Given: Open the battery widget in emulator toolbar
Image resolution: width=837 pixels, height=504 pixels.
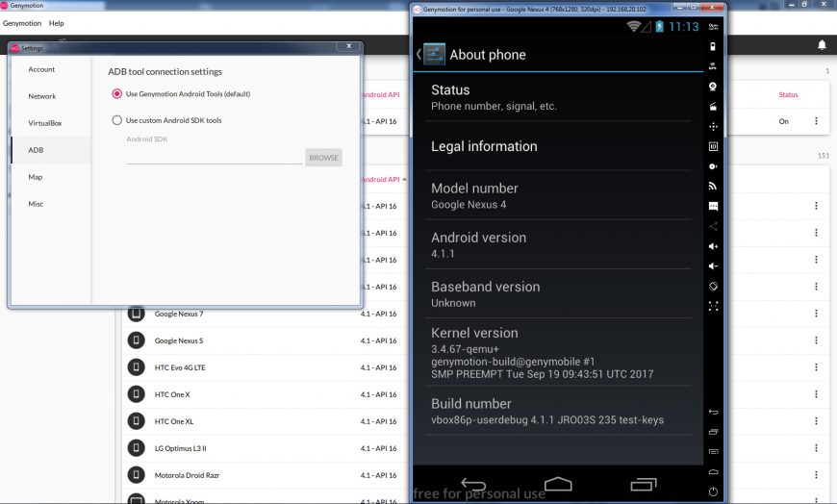Looking at the screenshot, I should pyautogui.click(x=713, y=46).
